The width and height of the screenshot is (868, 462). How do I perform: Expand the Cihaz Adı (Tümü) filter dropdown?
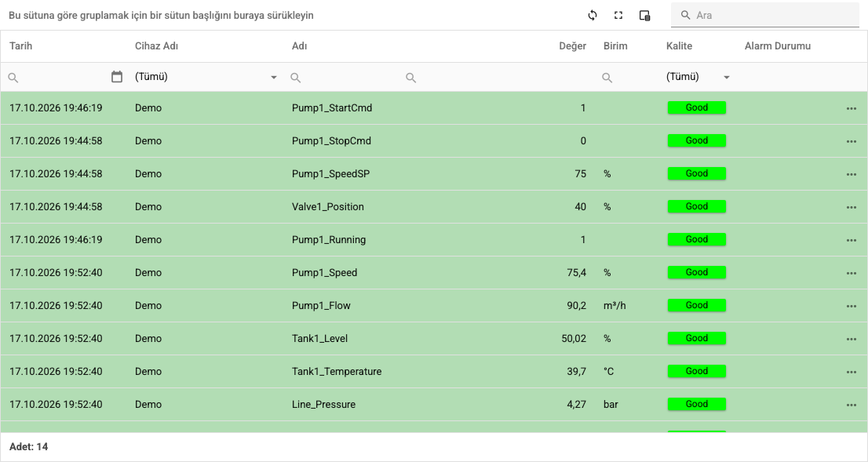(273, 78)
